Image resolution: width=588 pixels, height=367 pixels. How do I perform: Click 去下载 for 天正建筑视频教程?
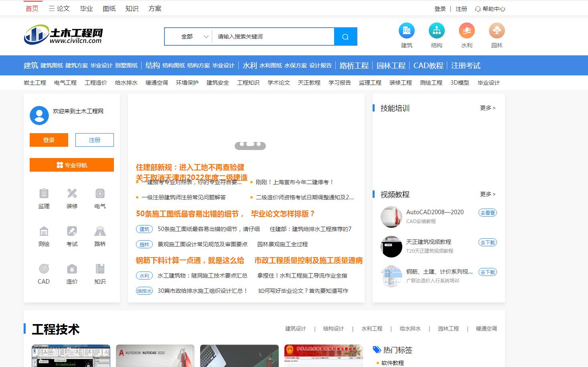487,242
